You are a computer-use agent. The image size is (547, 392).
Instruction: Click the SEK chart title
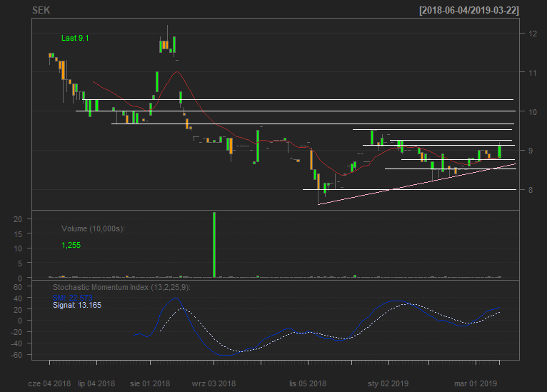click(41, 10)
